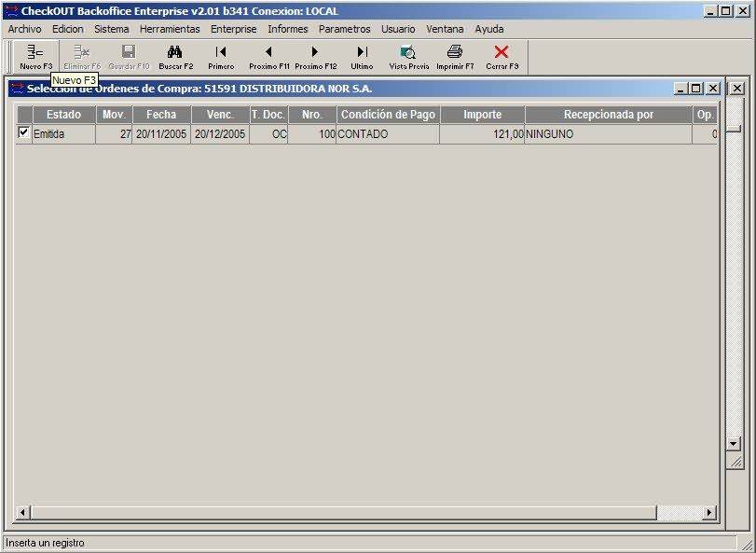Open search with the Buscar F2 binoculars
This screenshot has height=553, width=756.
tap(175, 57)
